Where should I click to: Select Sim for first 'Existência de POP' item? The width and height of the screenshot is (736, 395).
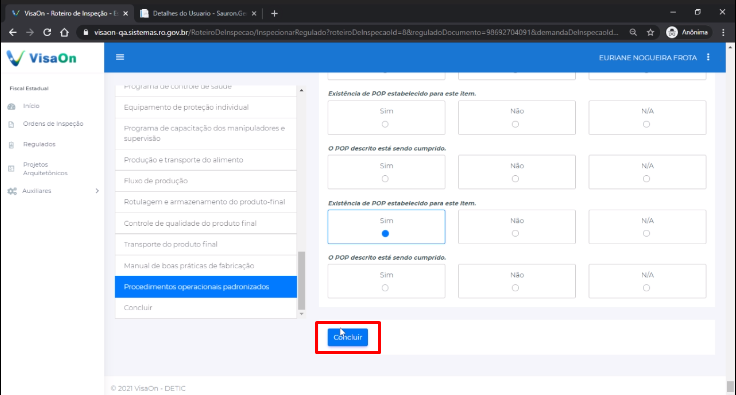(x=385, y=124)
